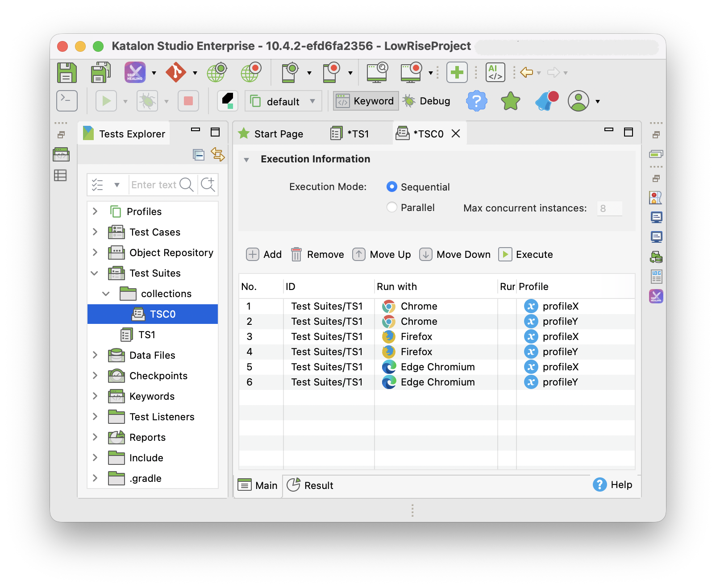Select the Parallel execution mode
Screen dimensions: 716x588
[391, 207]
